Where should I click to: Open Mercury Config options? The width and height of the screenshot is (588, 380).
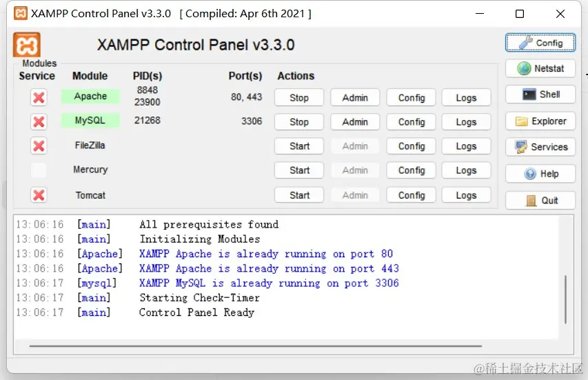tap(412, 170)
